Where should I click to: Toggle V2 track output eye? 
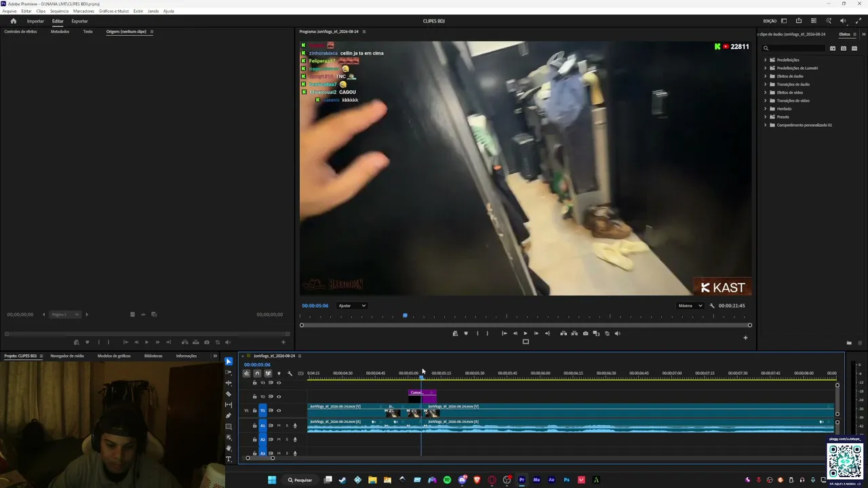click(278, 396)
